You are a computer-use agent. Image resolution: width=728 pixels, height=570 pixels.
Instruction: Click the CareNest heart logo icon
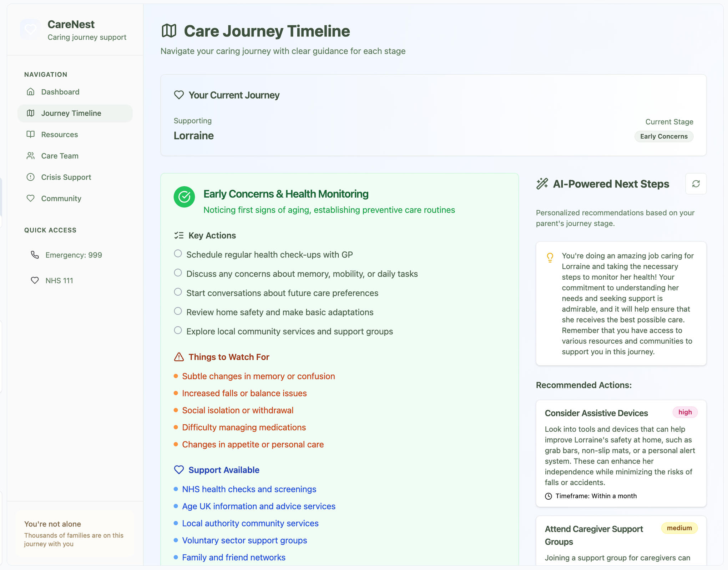30,29
